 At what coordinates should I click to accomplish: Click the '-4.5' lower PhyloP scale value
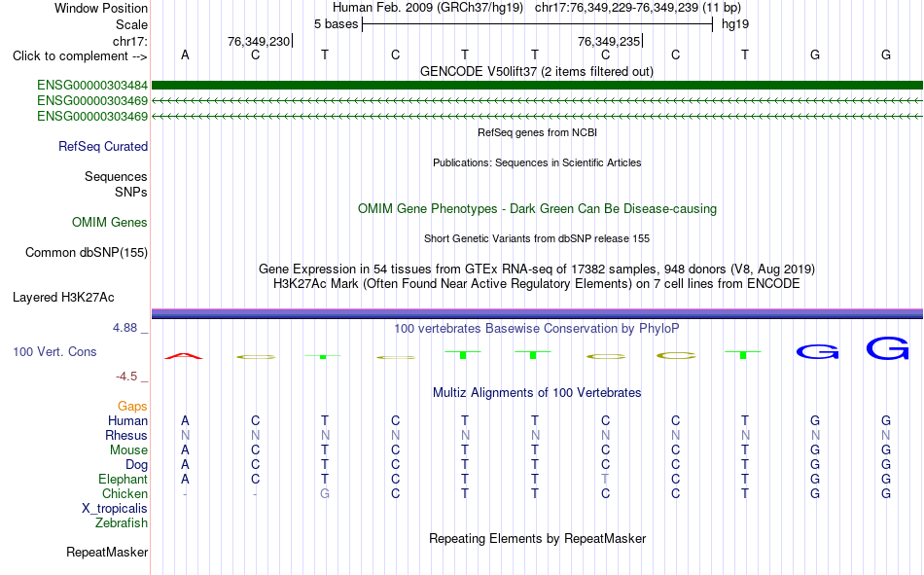click(126, 377)
